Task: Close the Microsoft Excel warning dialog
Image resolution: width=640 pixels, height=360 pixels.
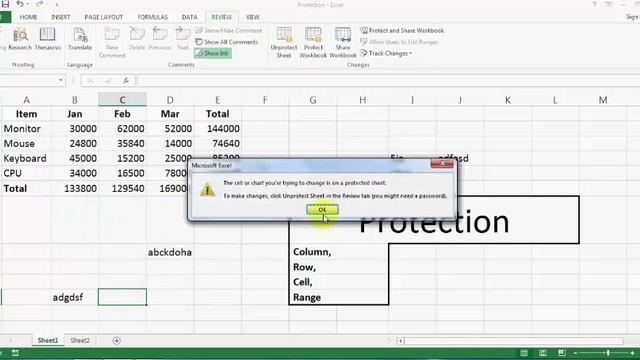Action: tap(442, 164)
